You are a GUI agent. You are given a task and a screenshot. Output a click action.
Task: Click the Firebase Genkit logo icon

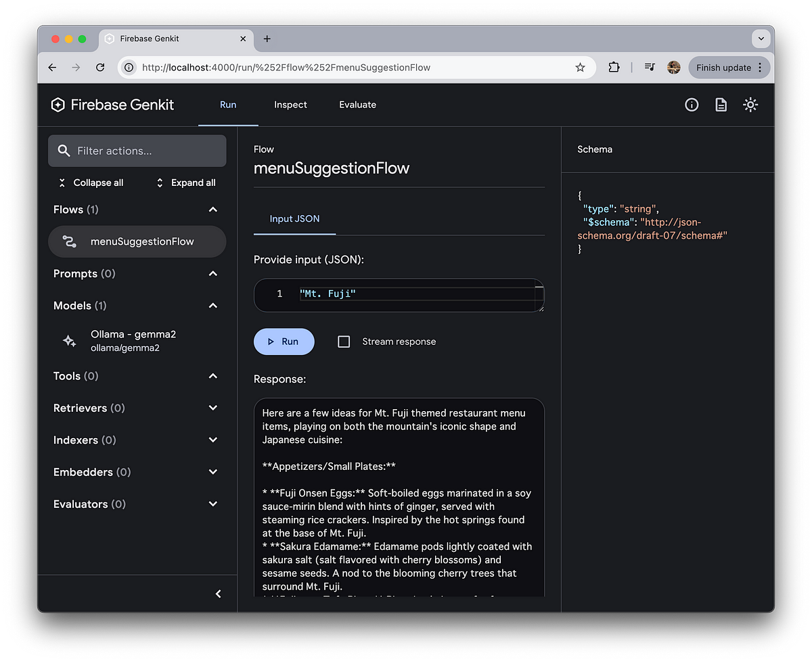58,105
